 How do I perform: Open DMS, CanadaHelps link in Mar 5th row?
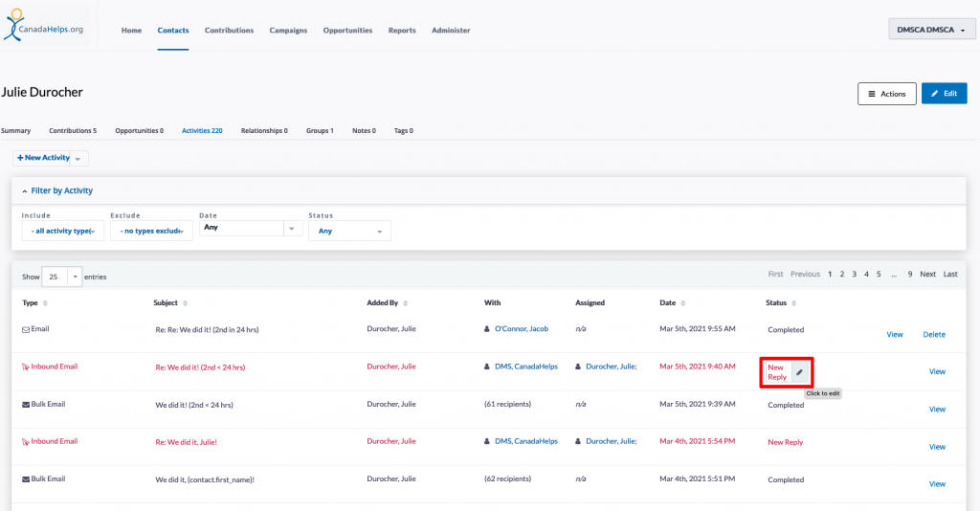526,367
